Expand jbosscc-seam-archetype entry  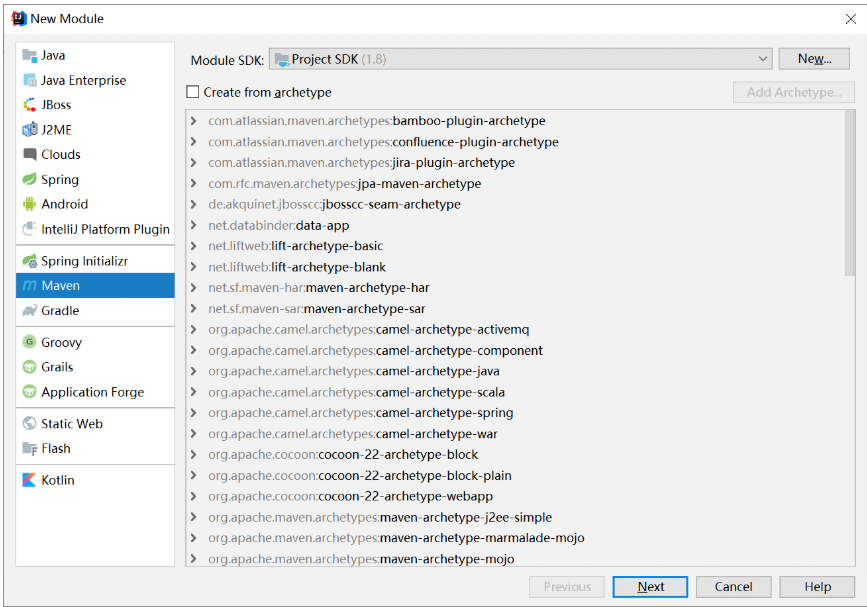click(x=194, y=204)
